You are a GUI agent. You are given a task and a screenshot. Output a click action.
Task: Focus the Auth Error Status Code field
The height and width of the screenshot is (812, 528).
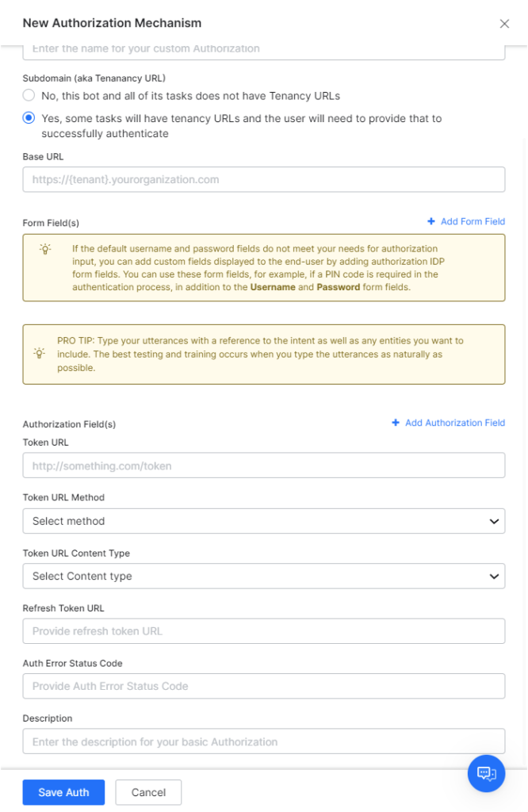[x=263, y=686]
